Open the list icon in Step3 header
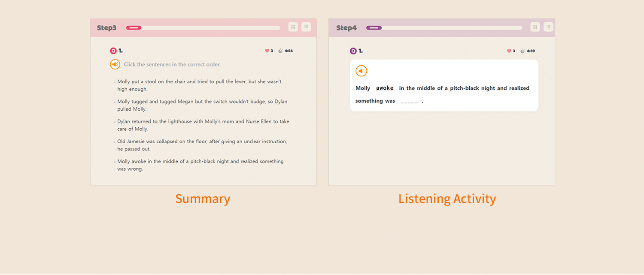 coord(306,27)
